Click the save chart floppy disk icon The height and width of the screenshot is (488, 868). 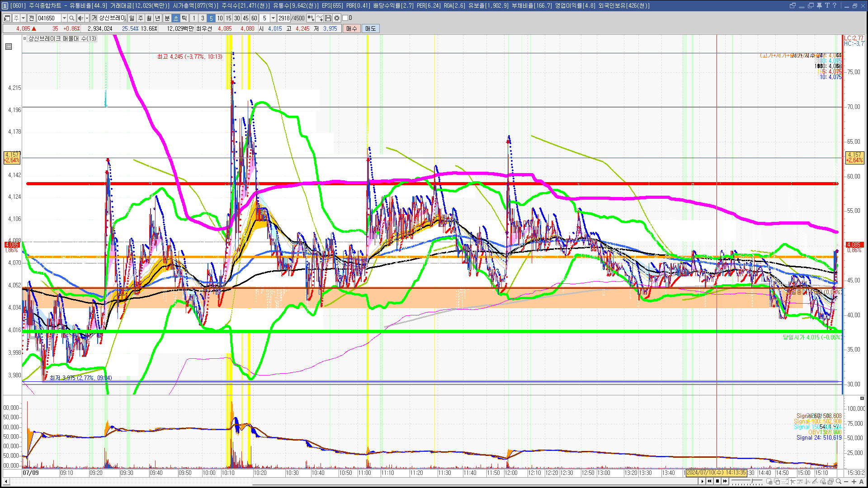click(328, 18)
